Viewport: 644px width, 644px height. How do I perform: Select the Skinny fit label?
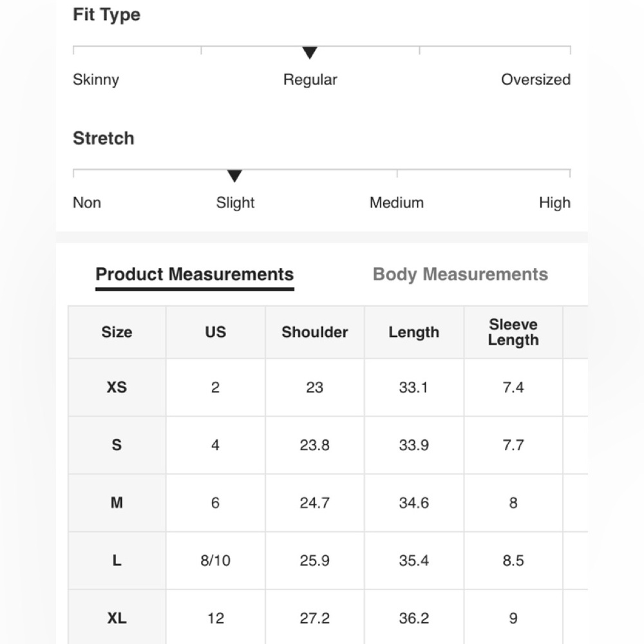coord(96,80)
